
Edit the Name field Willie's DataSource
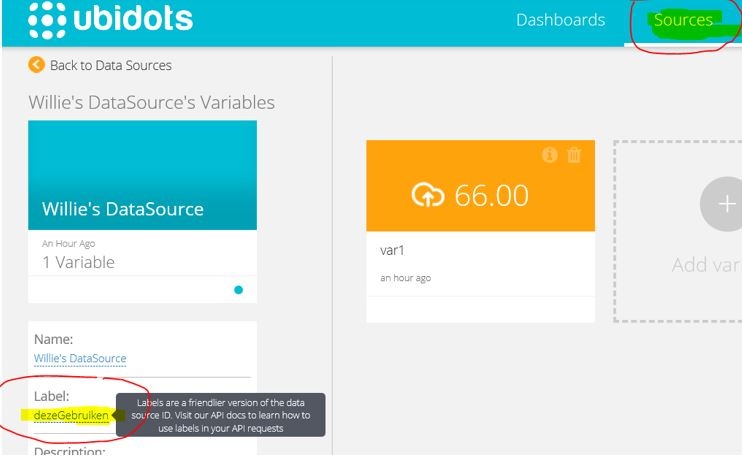click(x=80, y=359)
